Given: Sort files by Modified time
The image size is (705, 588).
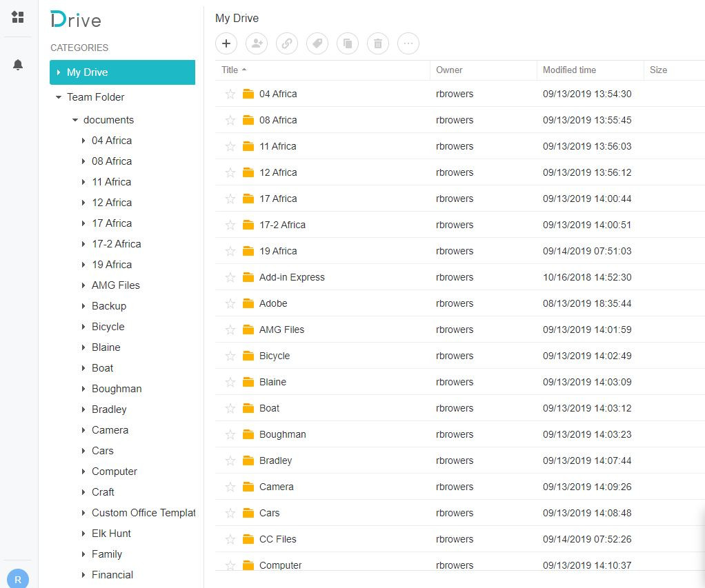Looking at the screenshot, I should coord(569,70).
